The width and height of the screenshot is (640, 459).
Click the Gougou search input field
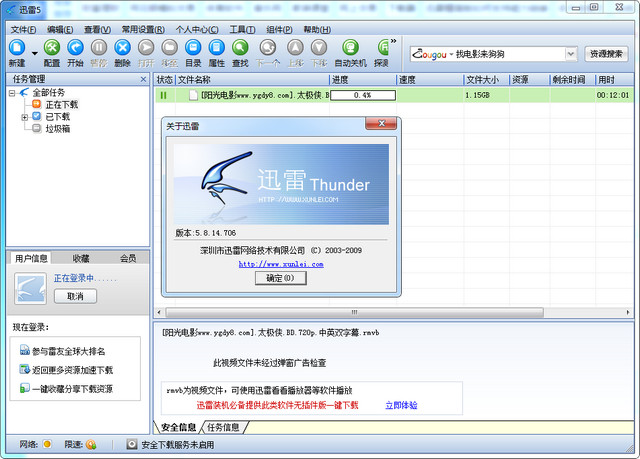click(x=509, y=54)
